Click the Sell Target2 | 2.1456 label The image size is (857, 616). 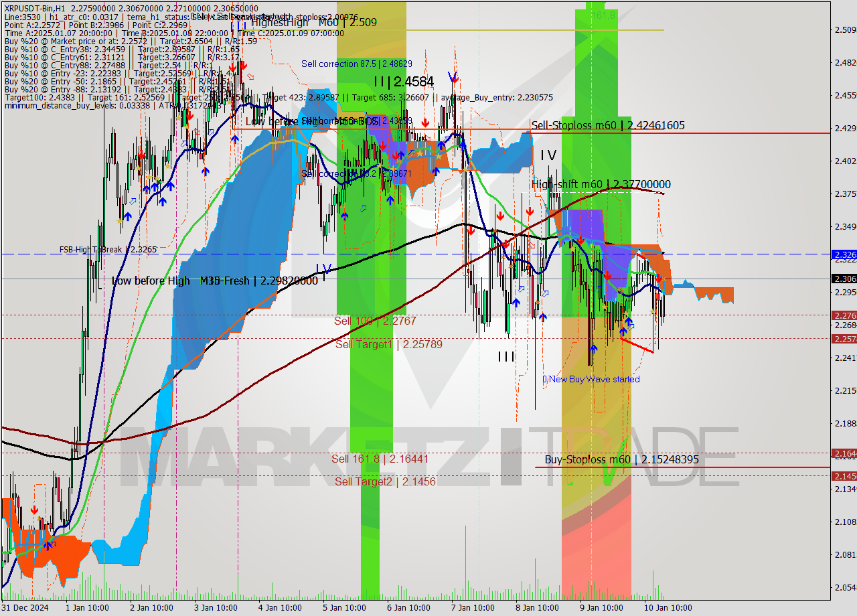tap(385, 481)
